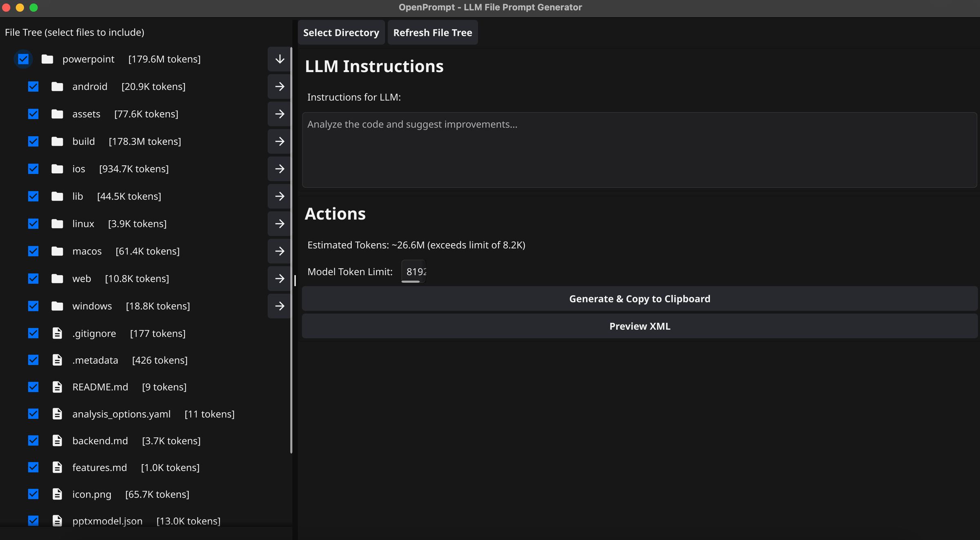The height and width of the screenshot is (540, 980).
Task: Click the file icon next to .gitignore
Action: (57, 333)
